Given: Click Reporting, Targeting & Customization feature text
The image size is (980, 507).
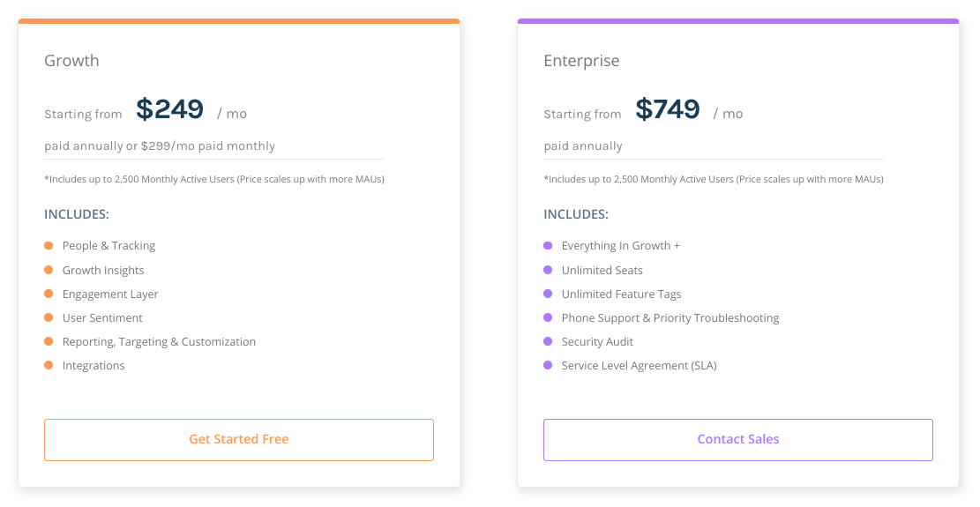Looking at the screenshot, I should coord(159,341).
